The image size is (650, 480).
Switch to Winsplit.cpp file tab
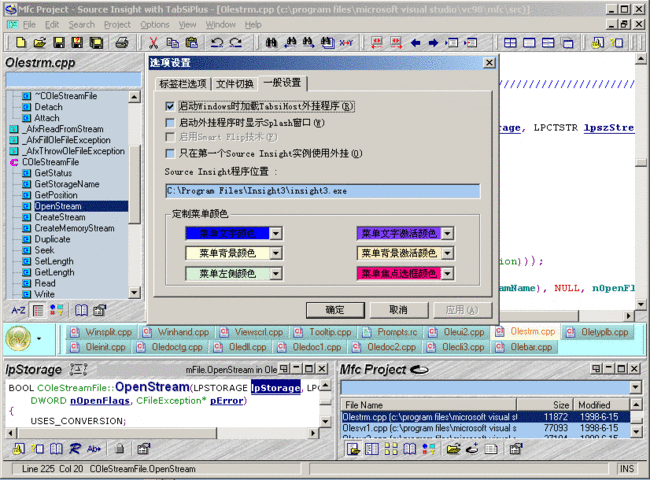[100, 332]
